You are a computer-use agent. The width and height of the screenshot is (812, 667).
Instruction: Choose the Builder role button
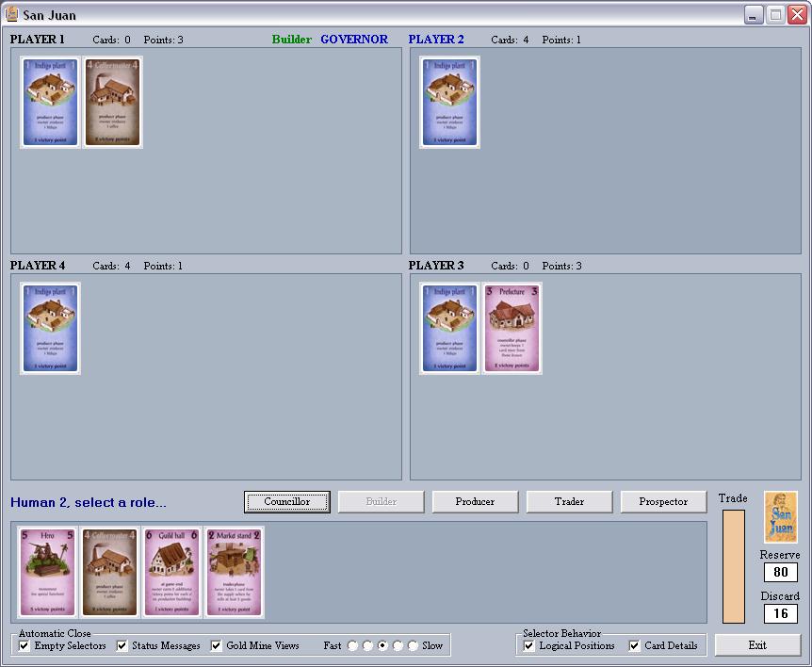coord(382,502)
